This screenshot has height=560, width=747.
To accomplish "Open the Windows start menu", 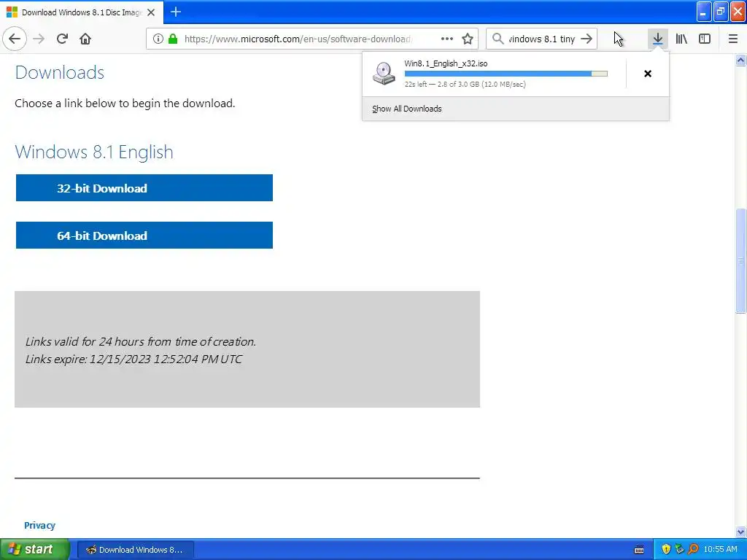I will 34,550.
